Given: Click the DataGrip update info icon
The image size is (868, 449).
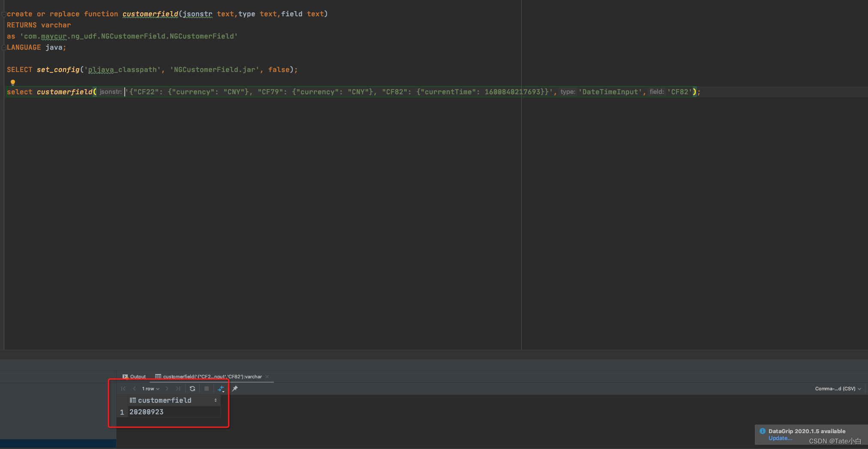Looking at the screenshot, I should click(763, 431).
